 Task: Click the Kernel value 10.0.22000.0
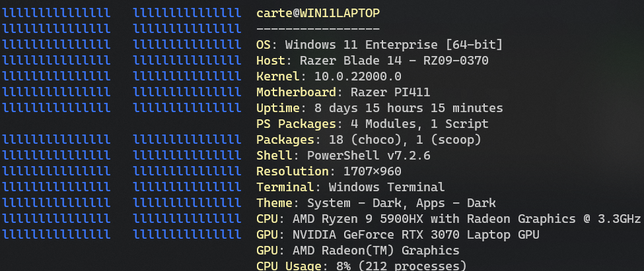358,76
